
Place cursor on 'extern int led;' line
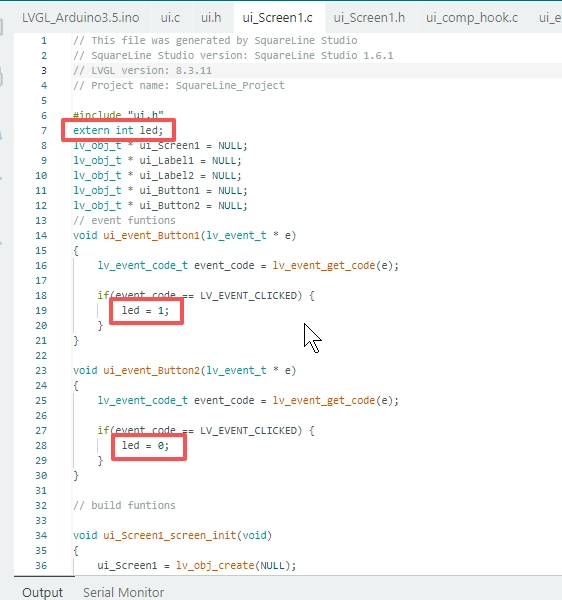pyautogui.click(x=118, y=130)
